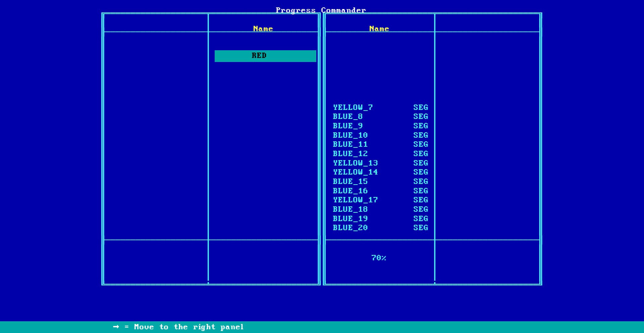Select BLUE_10 in the right panel
Viewport: 644px width, 333px height.
click(x=350, y=135)
